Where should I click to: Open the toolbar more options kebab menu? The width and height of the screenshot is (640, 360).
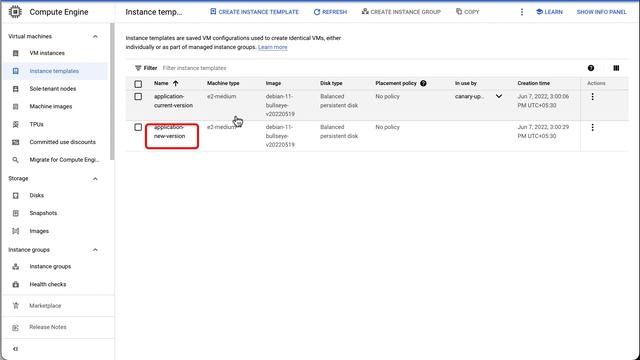522,12
